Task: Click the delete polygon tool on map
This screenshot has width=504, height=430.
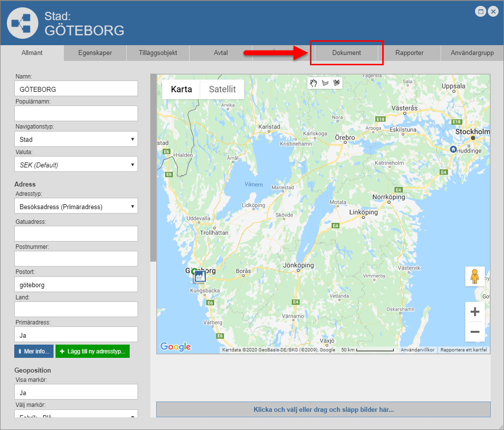Action: click(x=336, y=83)
